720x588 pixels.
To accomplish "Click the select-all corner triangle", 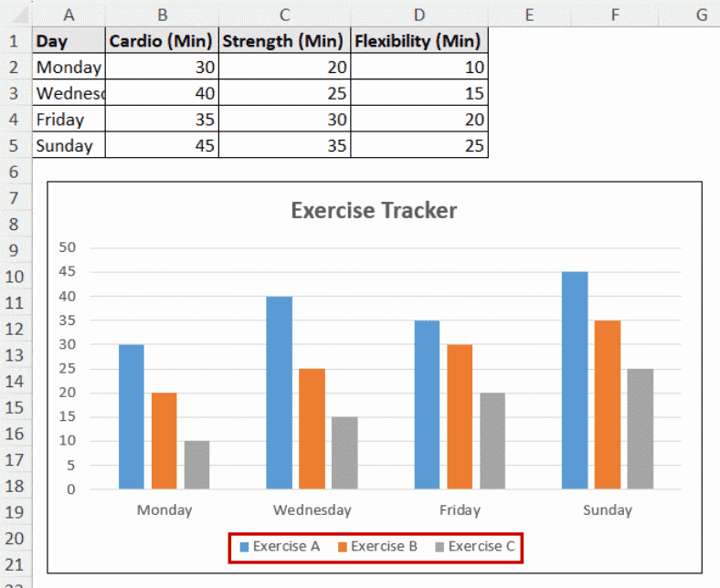I will click(17, 16).
